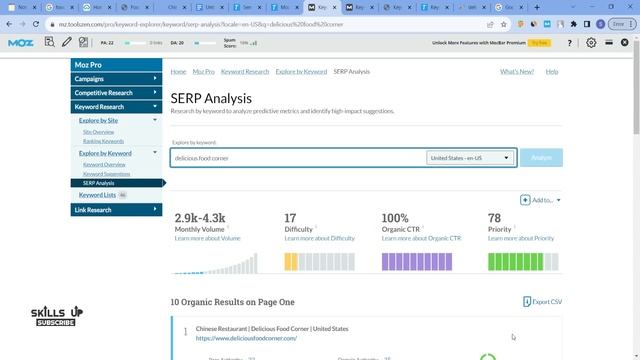Open MozBar settings gear

tap(591, 42)
